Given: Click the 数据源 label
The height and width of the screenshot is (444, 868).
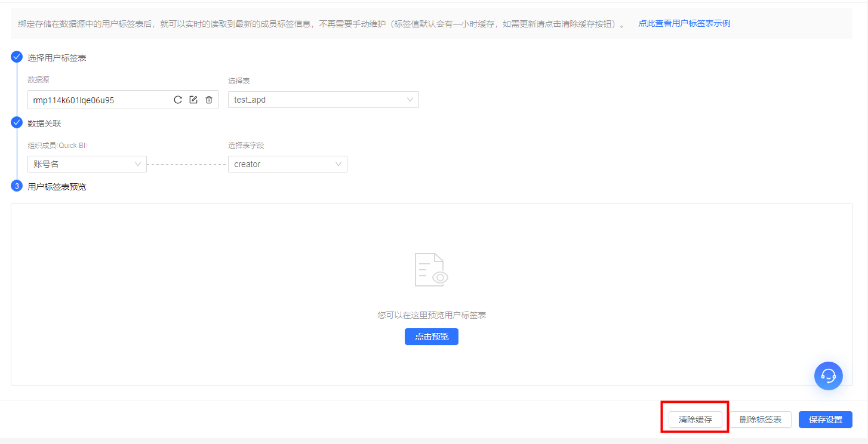Looking at the screenshot, I should point(38,80).
